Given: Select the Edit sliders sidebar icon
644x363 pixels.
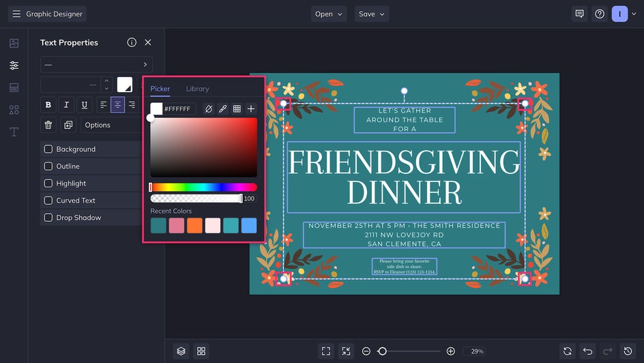Looking at the screenshot, I should click(x=14, y=65).
